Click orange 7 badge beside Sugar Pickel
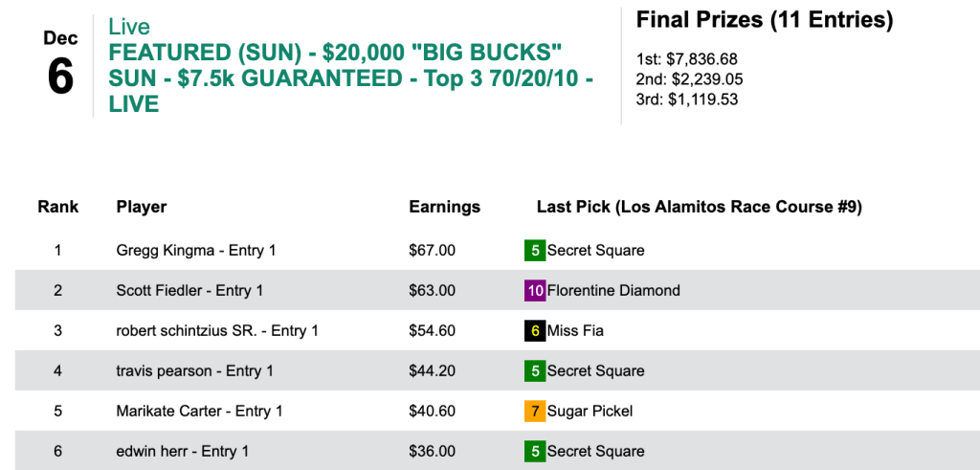Screen dimensions: 980x470 pyautogui.click(x=534, y=412)
